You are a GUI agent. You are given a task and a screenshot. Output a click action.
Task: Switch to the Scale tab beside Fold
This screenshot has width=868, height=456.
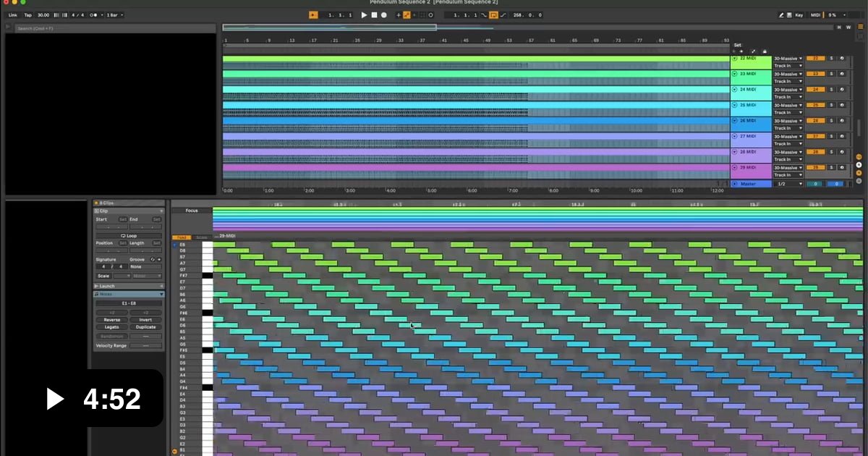pos(200,237)
